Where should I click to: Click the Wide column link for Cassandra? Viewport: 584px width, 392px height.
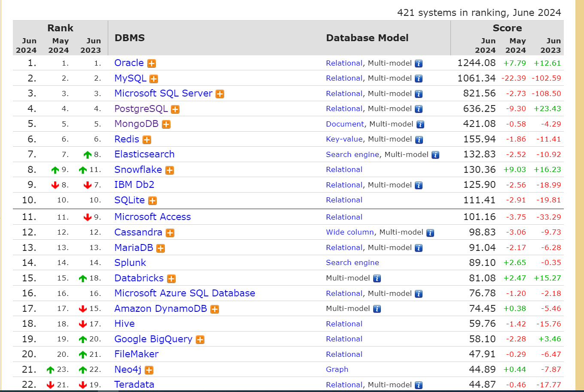350,232
